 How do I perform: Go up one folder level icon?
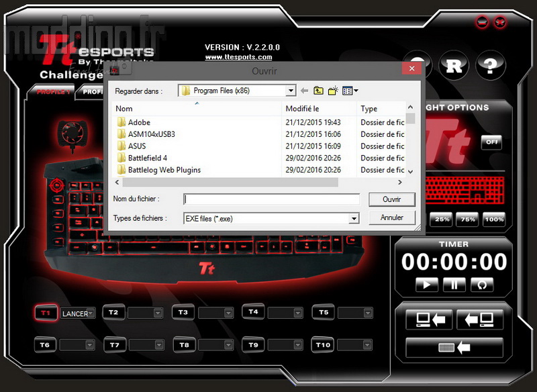pyautogui.click(x=318, y=91)
